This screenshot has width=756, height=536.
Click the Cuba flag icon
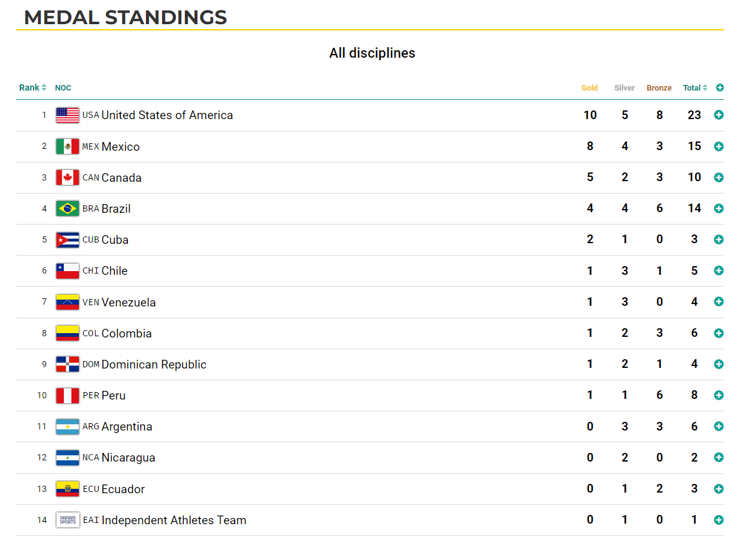pyautogui.click(x=68, y=239)
